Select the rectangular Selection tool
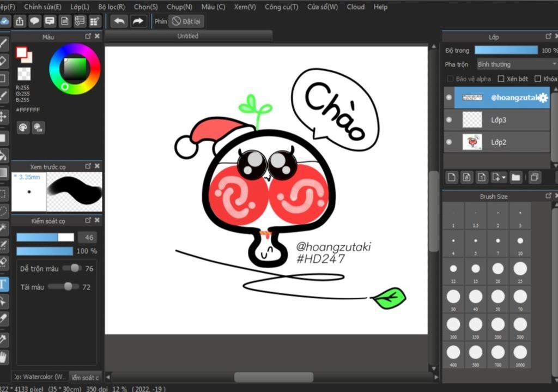 point(4,194)
